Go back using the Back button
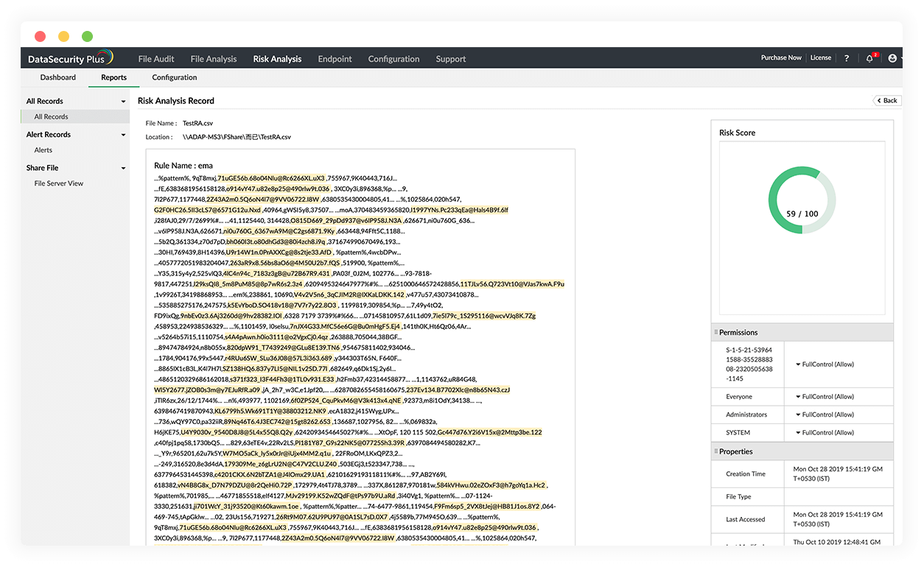Image resolution: width=924 pixels, height=564 pixels. click(x=887, y=100)
